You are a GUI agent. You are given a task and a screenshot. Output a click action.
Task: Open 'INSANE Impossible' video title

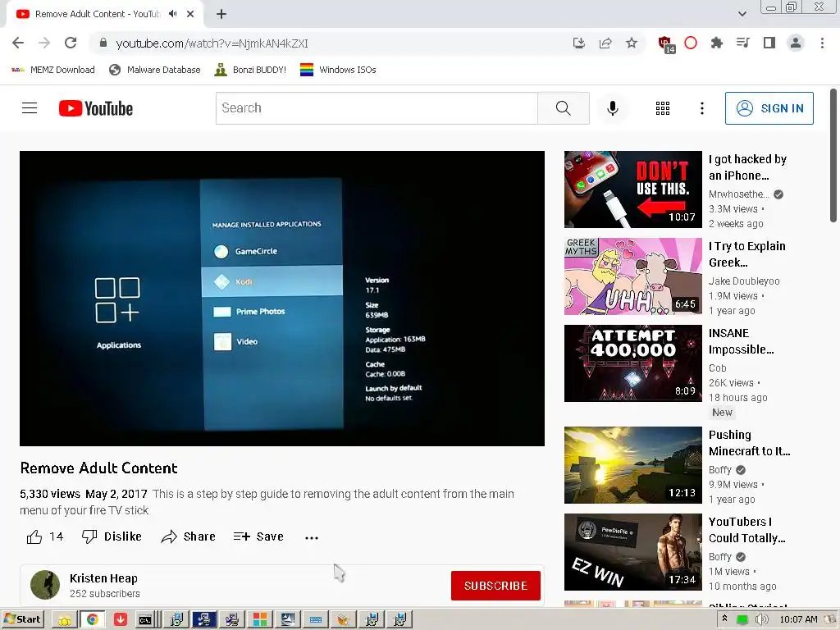(x=741, y=341)
